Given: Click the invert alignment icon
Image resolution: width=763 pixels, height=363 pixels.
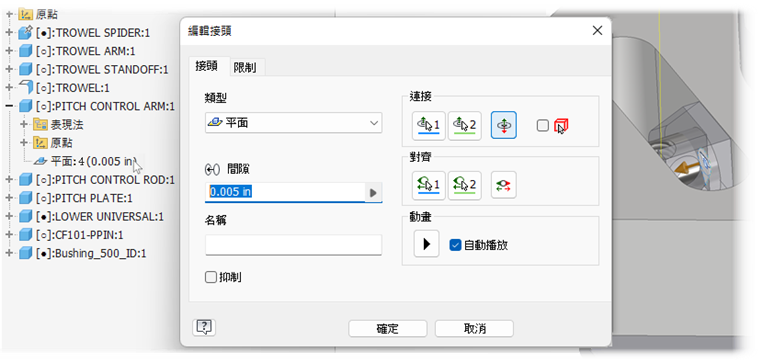Looking at the screenshot, I should point(504,185).
